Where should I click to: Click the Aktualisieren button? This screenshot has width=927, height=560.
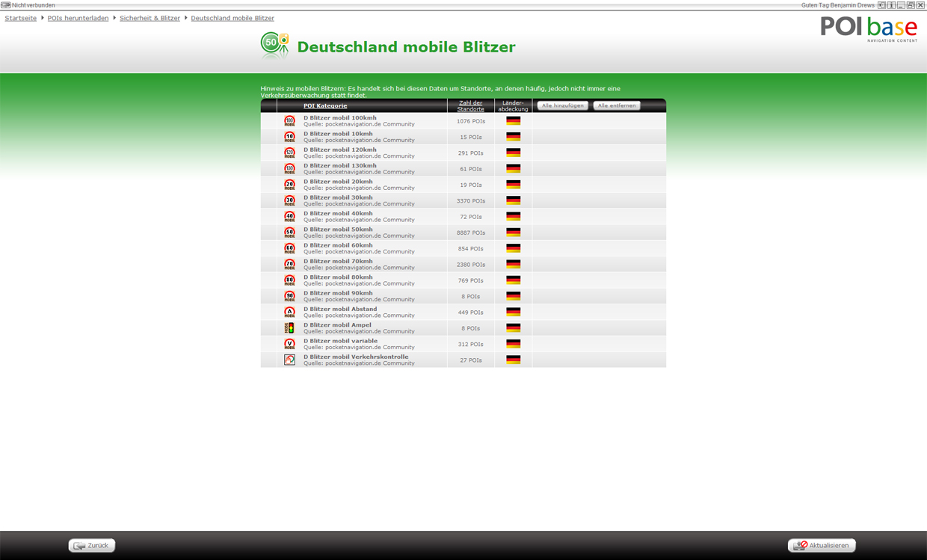tap(822, 546)
